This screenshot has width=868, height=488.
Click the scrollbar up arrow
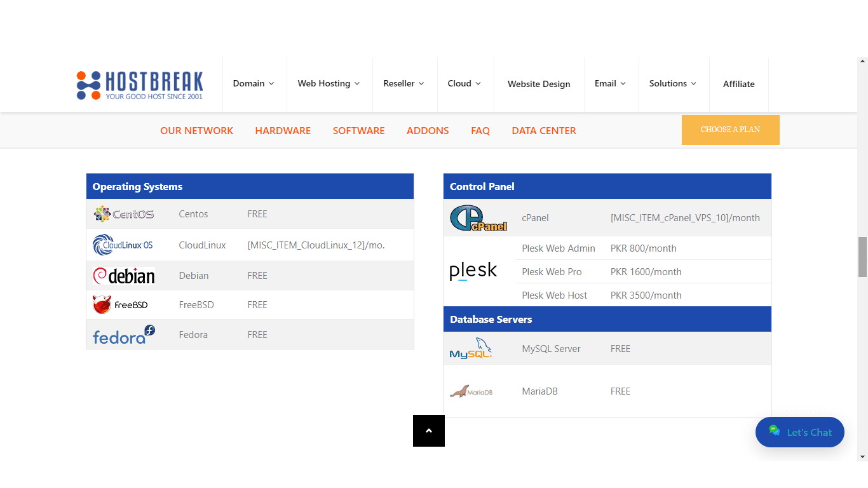pos(862,62)
